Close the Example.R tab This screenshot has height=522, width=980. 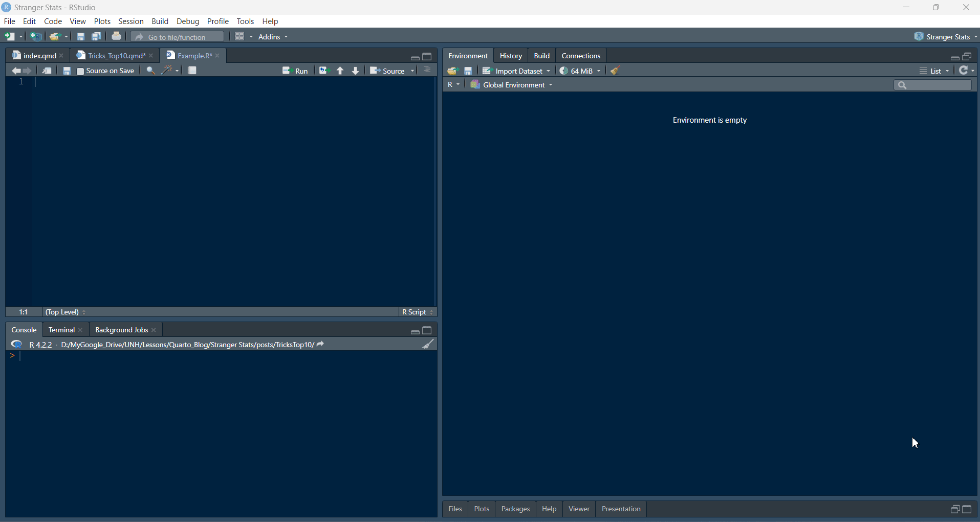pos(217,56)
